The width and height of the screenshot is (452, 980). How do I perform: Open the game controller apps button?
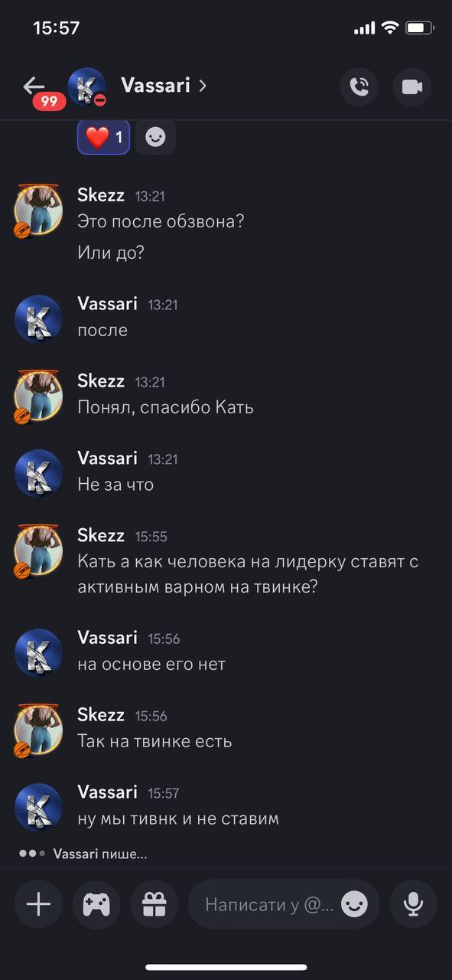(x=96, y=904)
